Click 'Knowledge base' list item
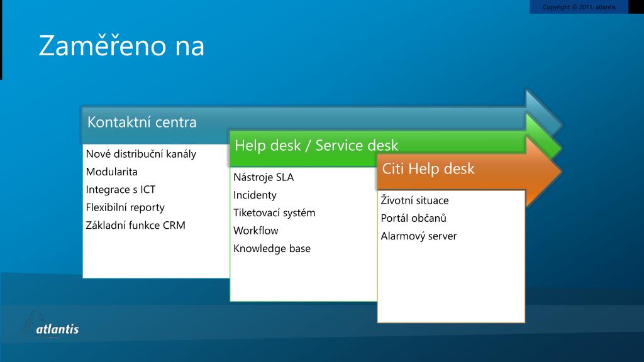Screen dimensions: 644x362 pyautogui.click(x=272, y=248)
